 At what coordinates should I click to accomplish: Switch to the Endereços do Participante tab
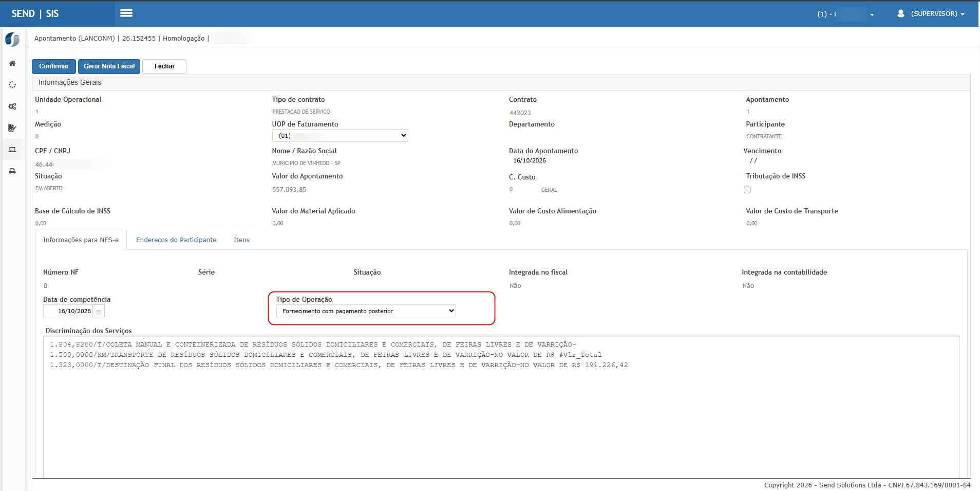(176, 240)
